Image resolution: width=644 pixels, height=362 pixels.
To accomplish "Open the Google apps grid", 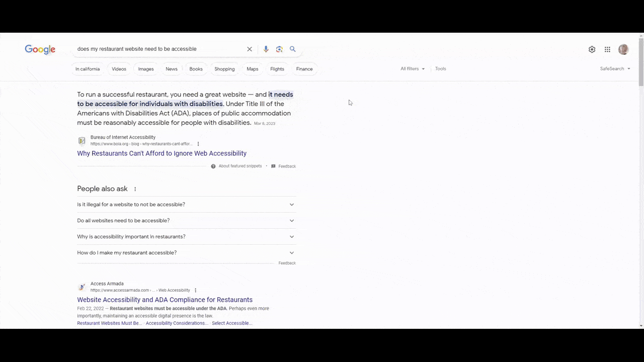I will [607, 49].
